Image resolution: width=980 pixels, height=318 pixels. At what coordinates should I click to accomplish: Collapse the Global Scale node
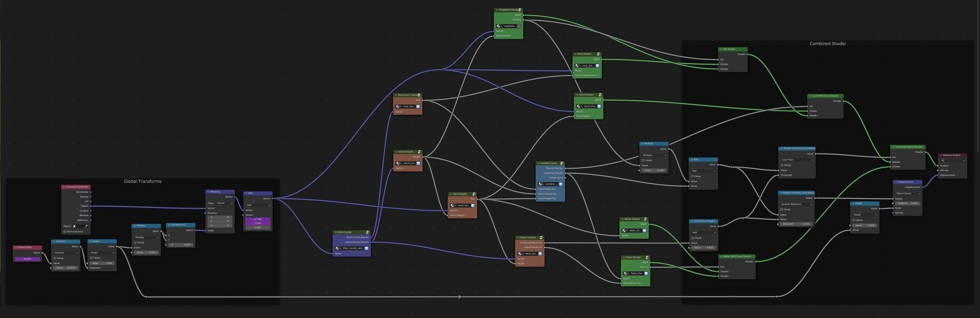pyautogui.click(x=16, y=248)
